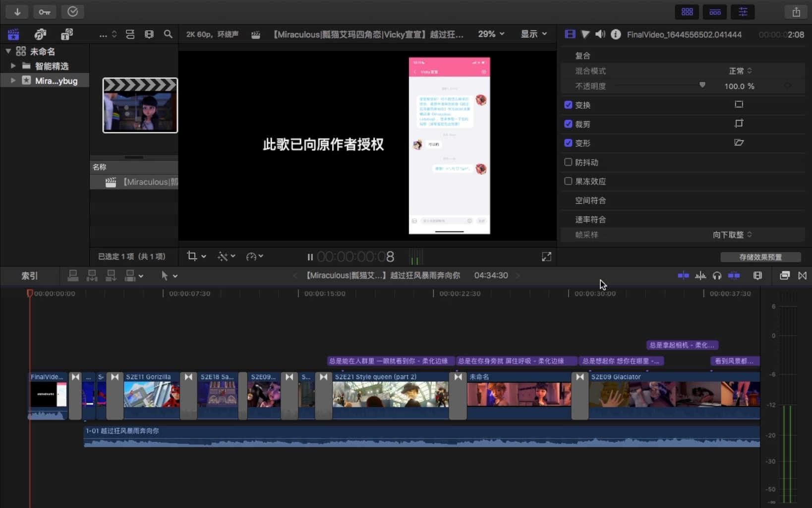Select the browser clip thumbnail
Screen dimensions: 812x508
tap(140, 105)
